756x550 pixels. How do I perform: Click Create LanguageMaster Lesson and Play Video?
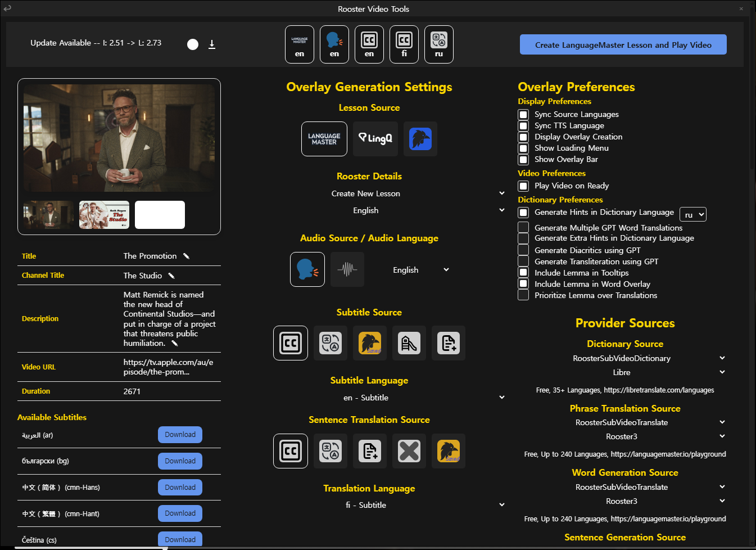tap(623, 45)
